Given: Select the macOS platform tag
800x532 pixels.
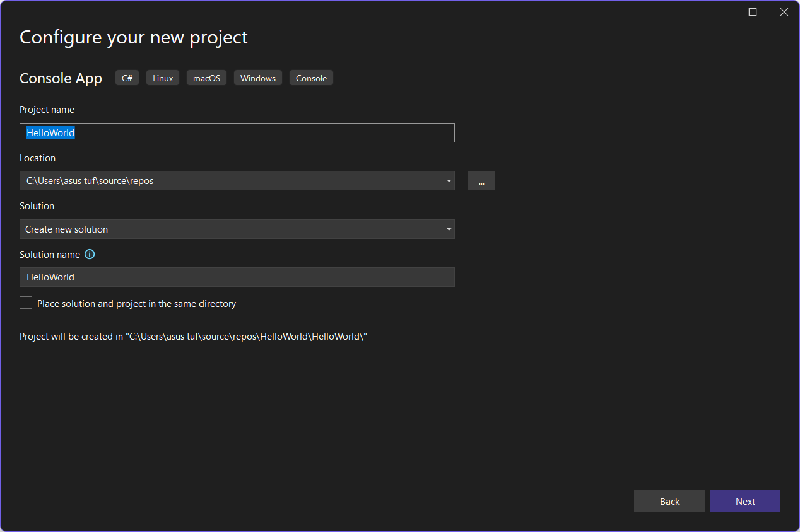Looking at the screenshot, I should pyautogui.click(x=206, y=78).
